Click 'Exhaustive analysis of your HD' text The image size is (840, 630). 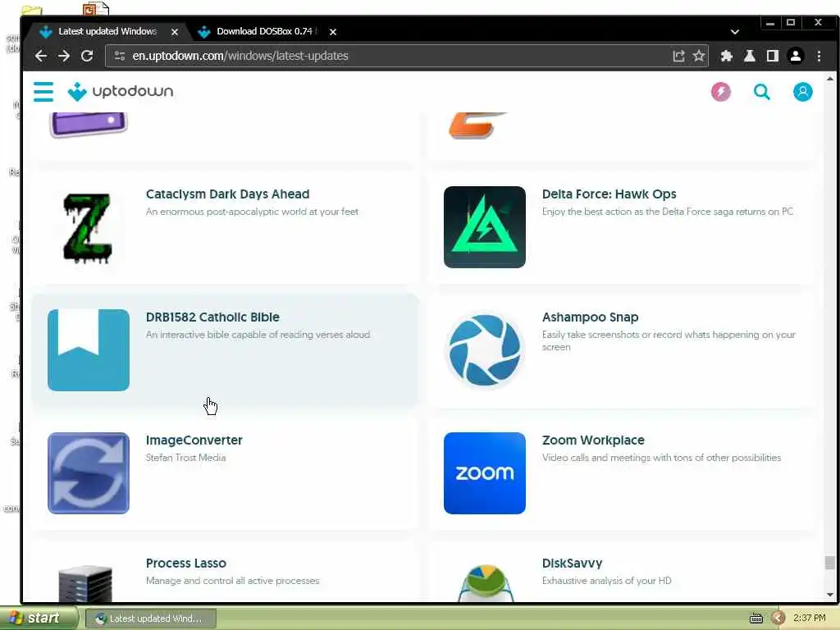tap(606, 581)
